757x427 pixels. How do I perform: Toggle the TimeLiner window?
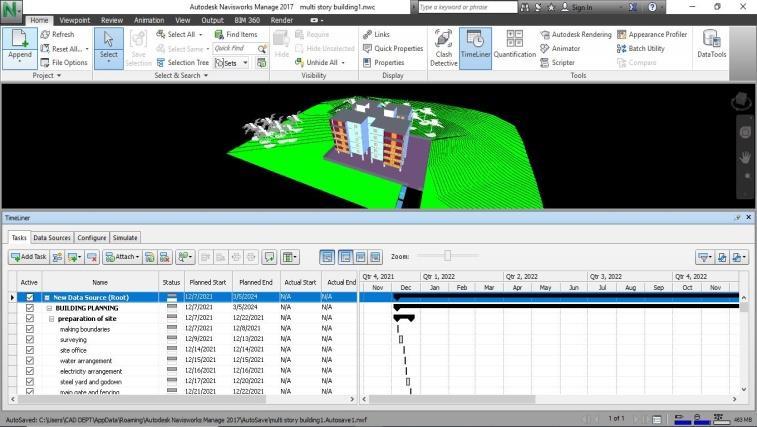(475, 47)
